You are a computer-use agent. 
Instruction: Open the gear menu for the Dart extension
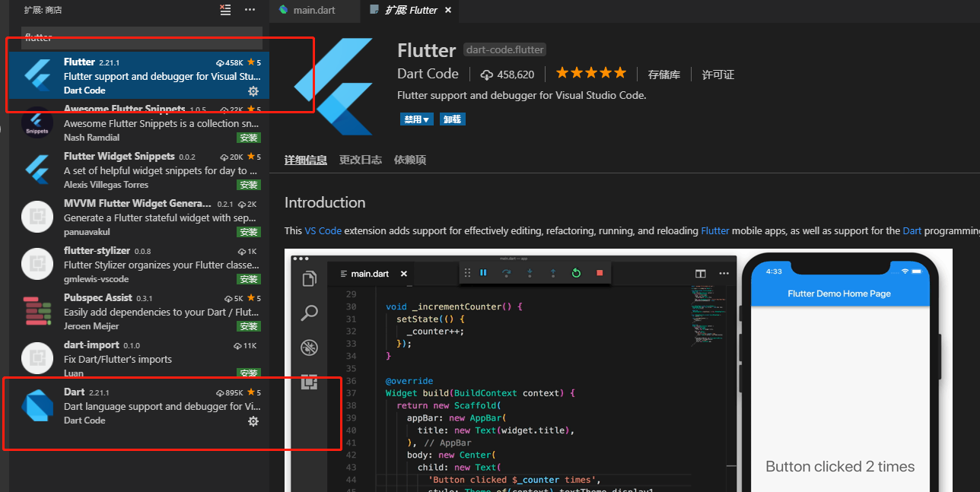pos(253,421)
